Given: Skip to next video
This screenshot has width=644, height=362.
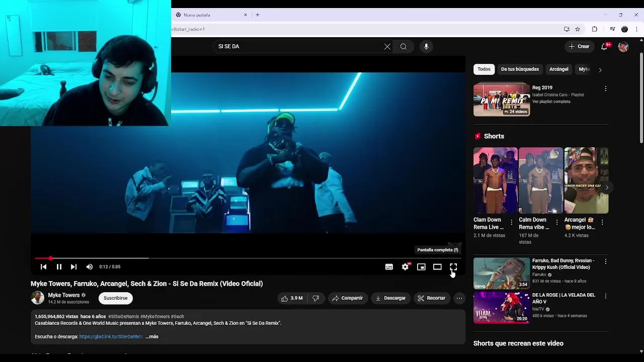Looking at the screenshot, I should [73, 267].
